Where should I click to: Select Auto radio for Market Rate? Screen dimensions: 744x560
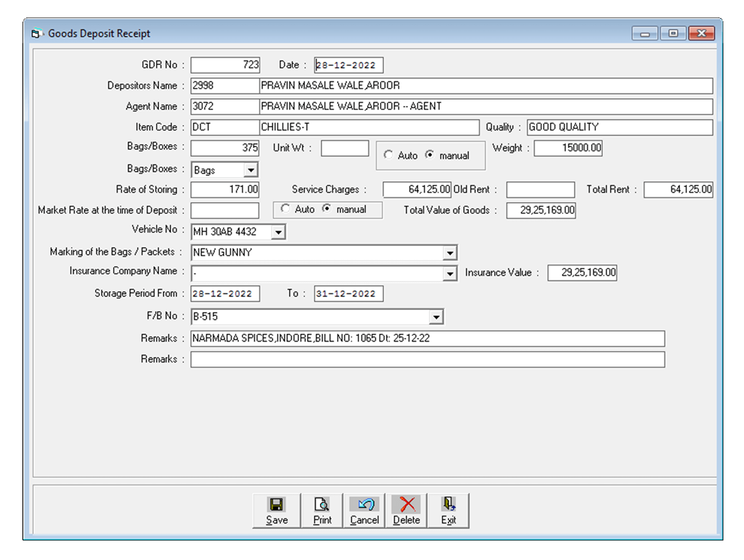(x=285, y=209)
